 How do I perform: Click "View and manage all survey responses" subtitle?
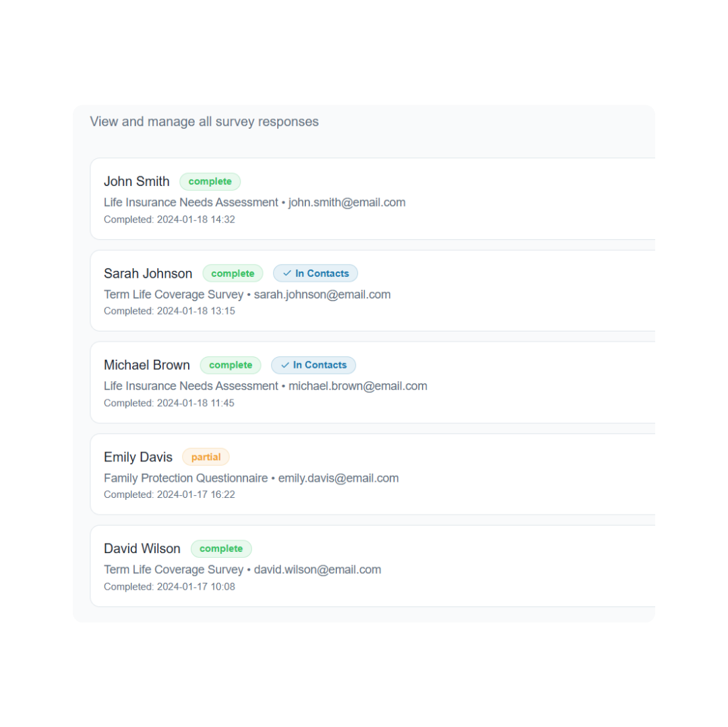click(x=204, y=122)
